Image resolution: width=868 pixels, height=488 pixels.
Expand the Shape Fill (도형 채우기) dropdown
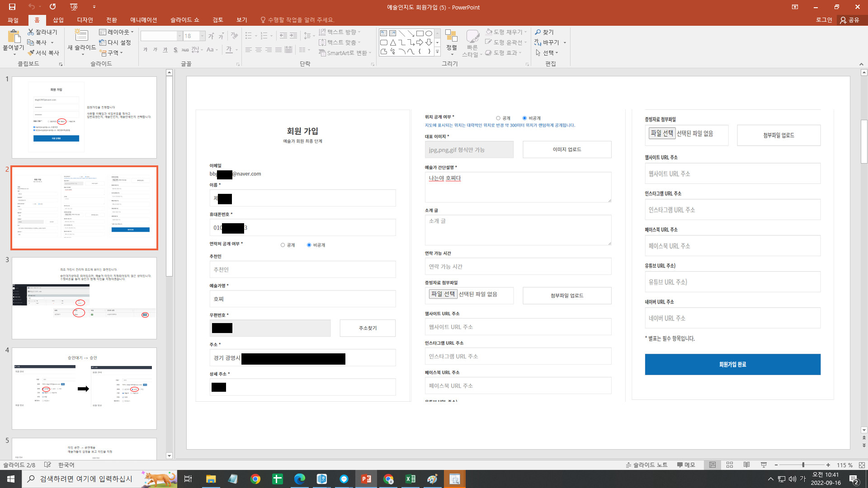tap(525, 32)
